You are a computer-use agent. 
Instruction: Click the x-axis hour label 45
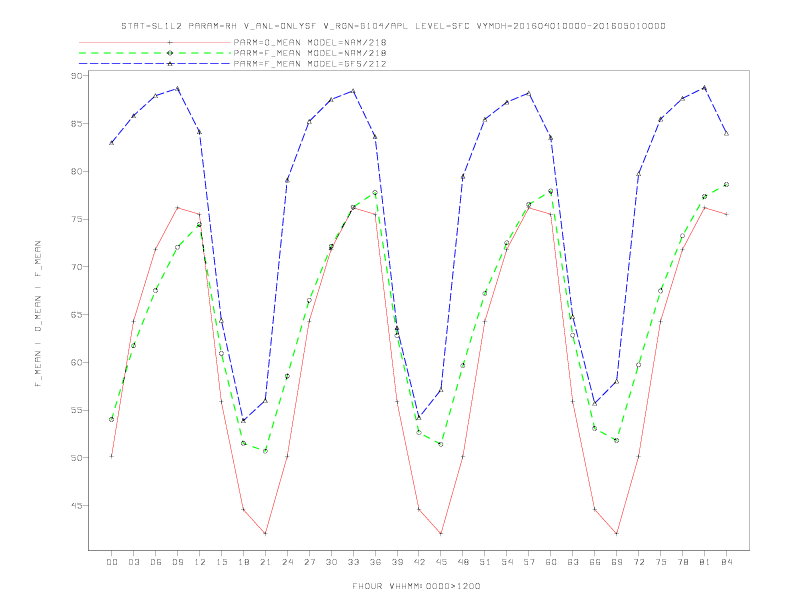click(441, 562)
